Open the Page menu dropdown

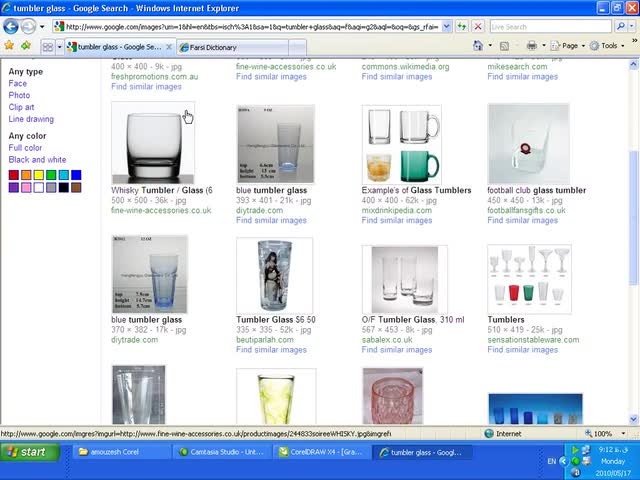point(568,46)
